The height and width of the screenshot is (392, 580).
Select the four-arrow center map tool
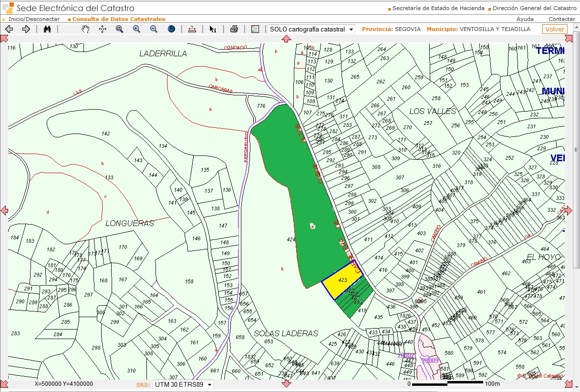click(x=103, y=29)
